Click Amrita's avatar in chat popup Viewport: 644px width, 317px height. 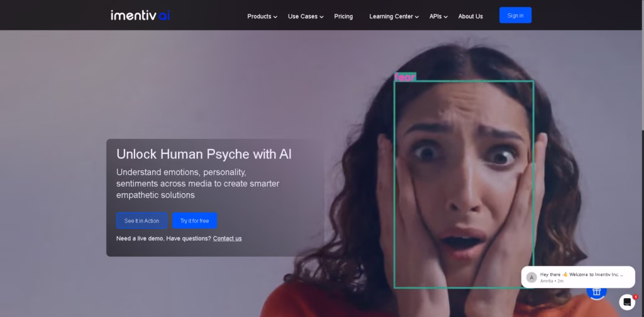pyautogui.click(x=531, y=277)
